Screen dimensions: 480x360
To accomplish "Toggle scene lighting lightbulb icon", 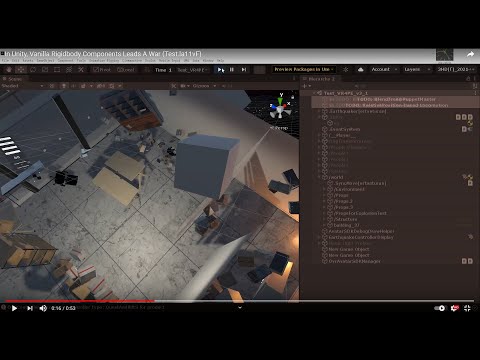I will [x=64, y=86].
